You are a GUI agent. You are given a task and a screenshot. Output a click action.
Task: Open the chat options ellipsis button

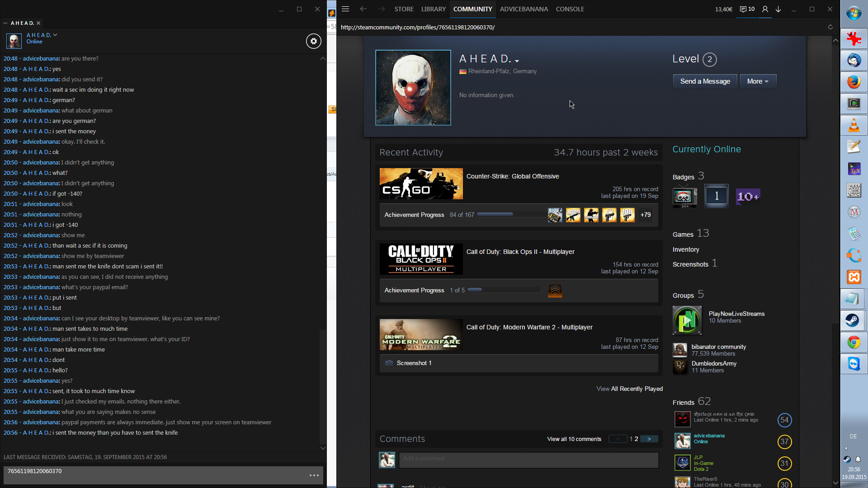[x=314, y=475]
